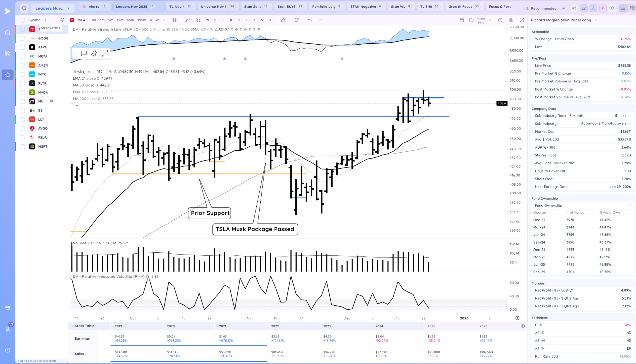Toggle the select-all checkbox beside Symbol
Screen dimensions: 636x364
pyautogui.click(x=23, y=20)
